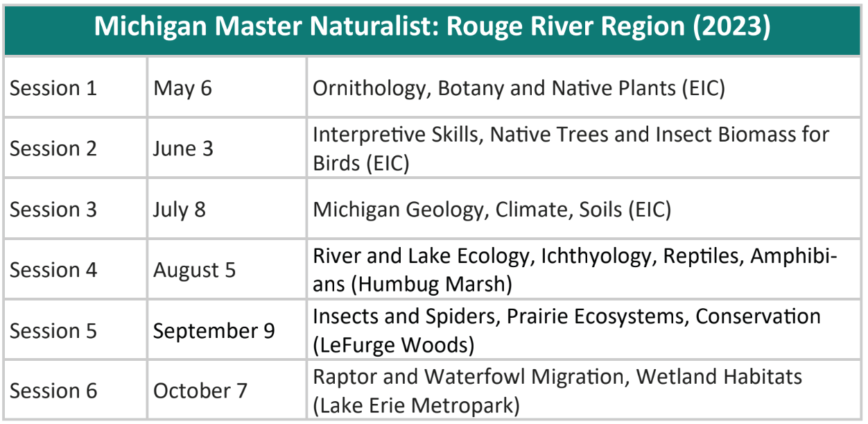Select the October 7 date
This screenshot has width=868, height=424.
[200, 391]
